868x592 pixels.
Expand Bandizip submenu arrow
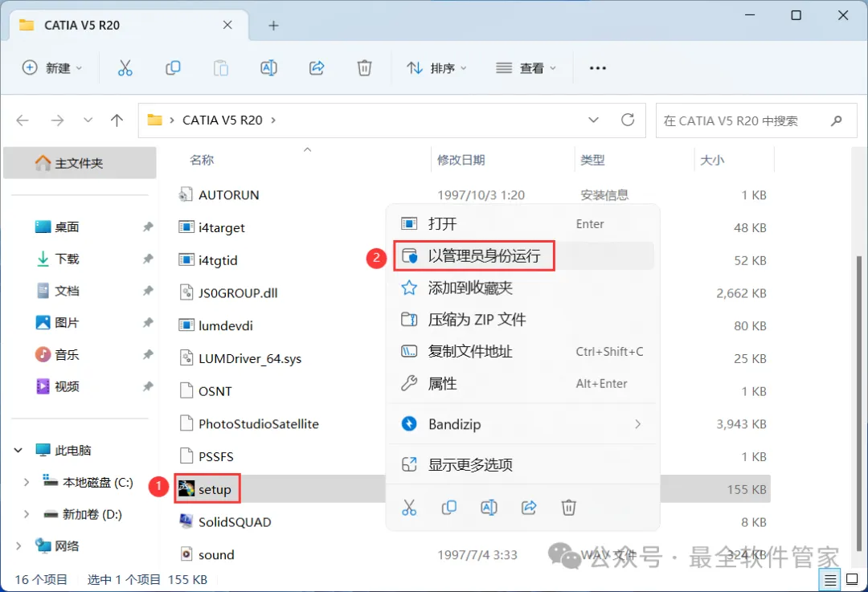(x=637, y=424)
